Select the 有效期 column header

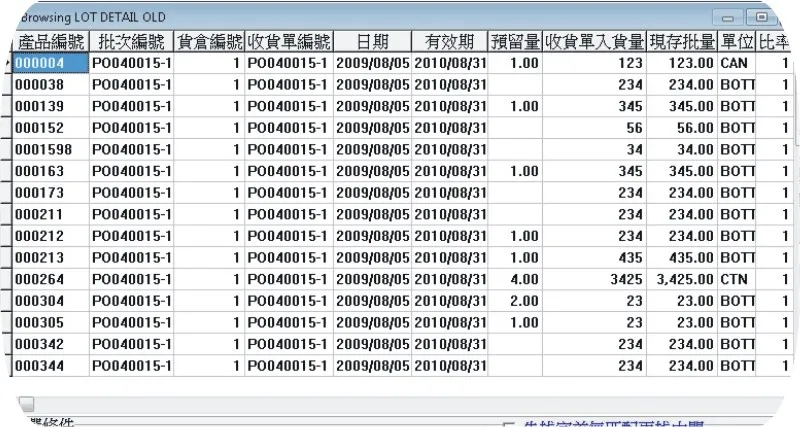(x=449, y=42)
